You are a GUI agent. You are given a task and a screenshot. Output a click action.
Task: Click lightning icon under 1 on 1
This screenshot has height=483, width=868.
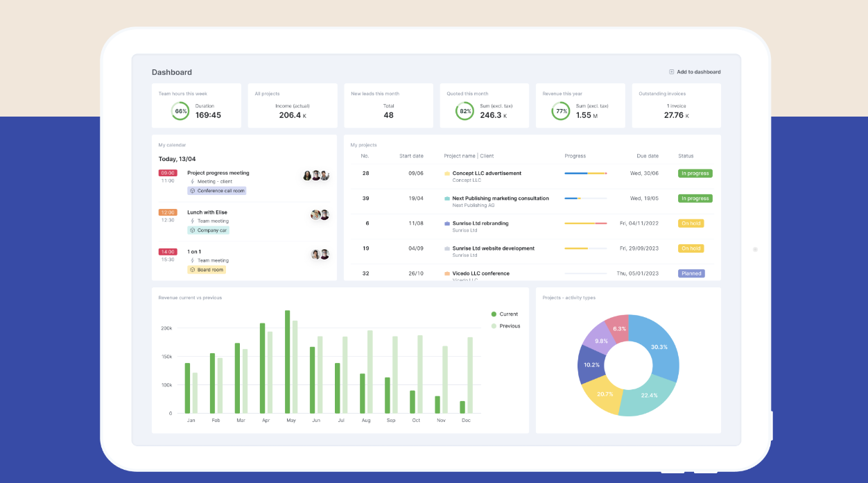click(192, 261)
